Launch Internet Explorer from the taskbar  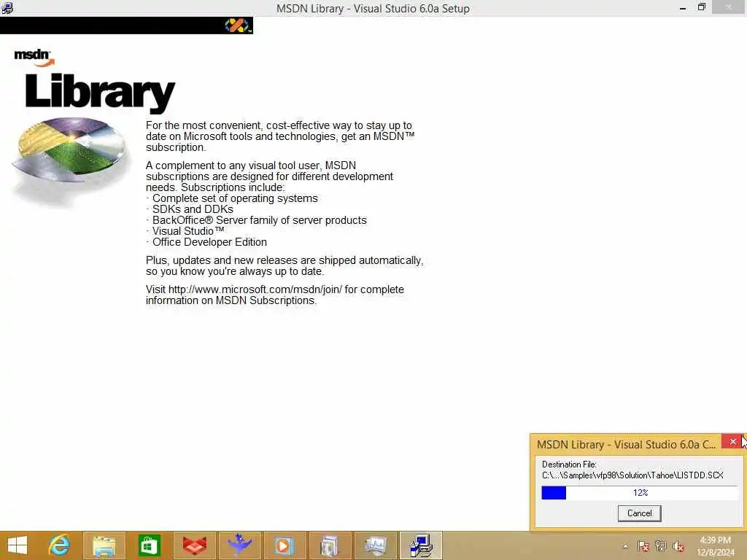60,545
